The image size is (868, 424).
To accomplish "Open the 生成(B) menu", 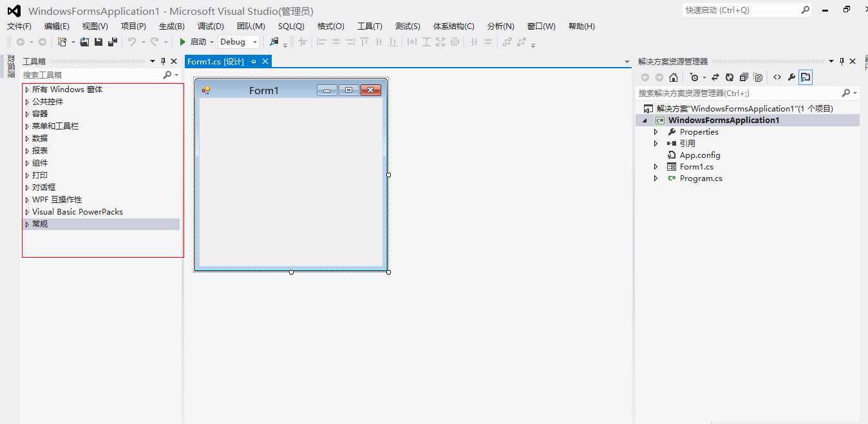I will click(x=172, y=26).
